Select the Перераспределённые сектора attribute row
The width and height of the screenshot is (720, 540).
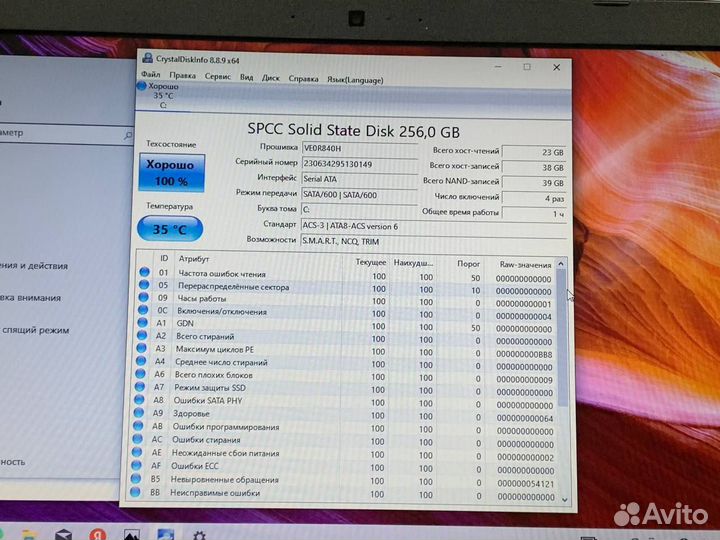(347, 288)
